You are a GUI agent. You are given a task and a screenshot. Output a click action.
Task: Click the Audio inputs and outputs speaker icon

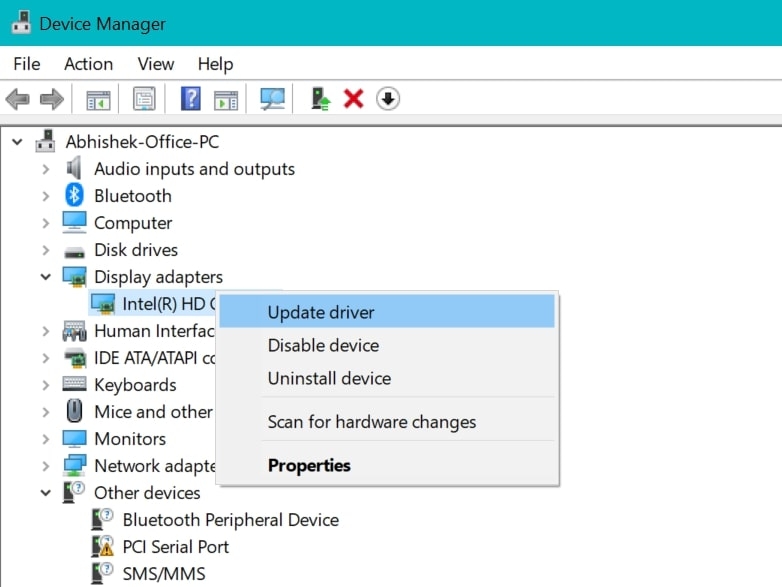74,168
